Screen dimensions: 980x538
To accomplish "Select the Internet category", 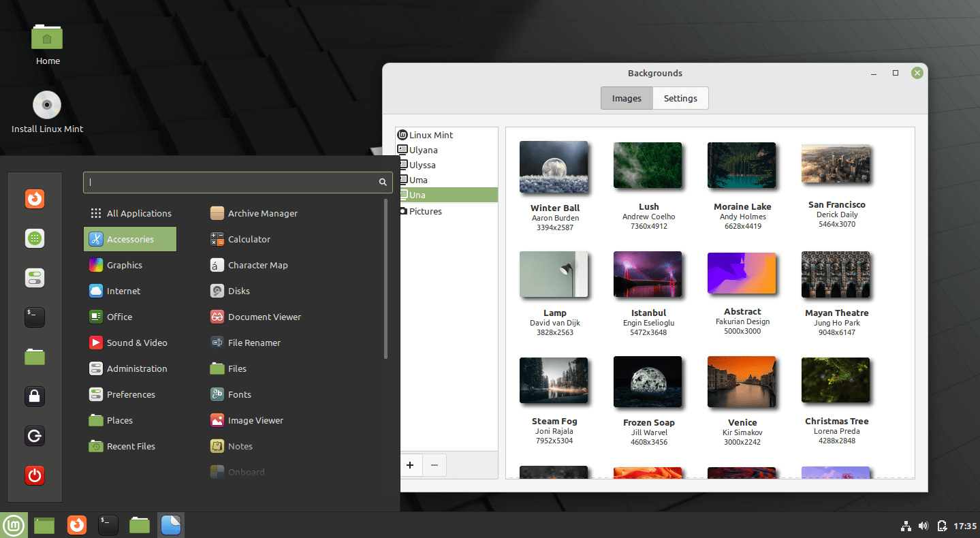I will click(x=130, y=291).
